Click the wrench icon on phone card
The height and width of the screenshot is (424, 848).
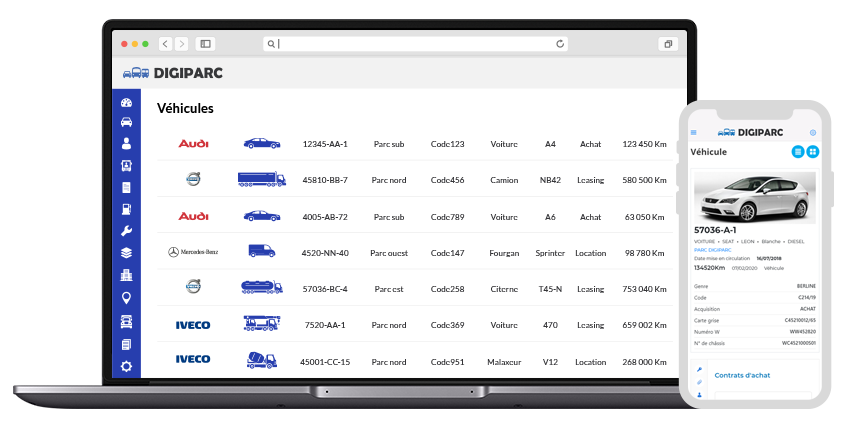click(x=699, y=370)
